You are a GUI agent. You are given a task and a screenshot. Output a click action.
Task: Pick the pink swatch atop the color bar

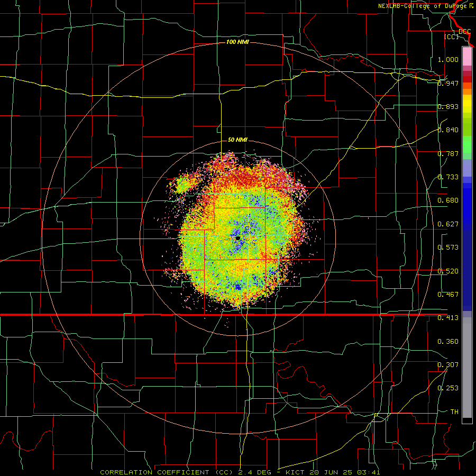[467, 56]
